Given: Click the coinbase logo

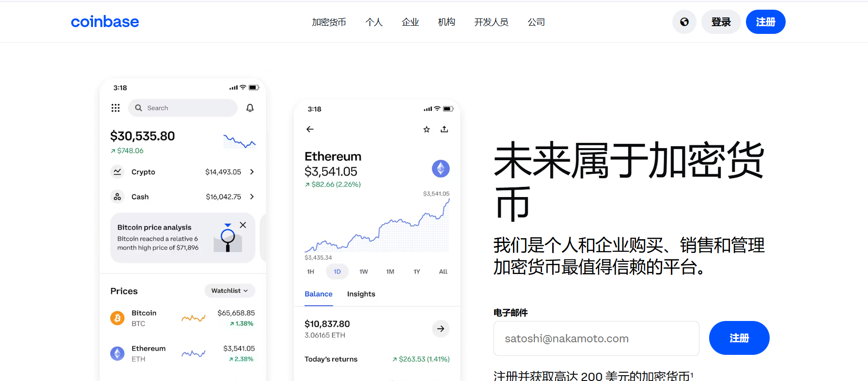Looking at the screenshot, I should click(105, 22).
